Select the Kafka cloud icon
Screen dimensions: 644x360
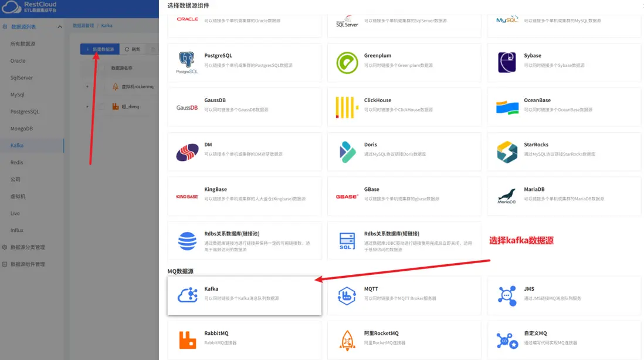(188, 295)
